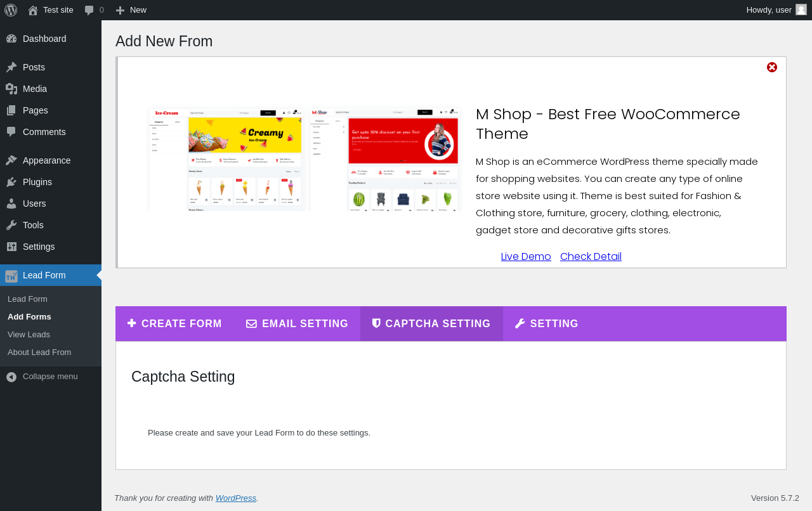
Task: Click the Test site name in admin bar
Action: pyautogui.click(x=58, y=10)
